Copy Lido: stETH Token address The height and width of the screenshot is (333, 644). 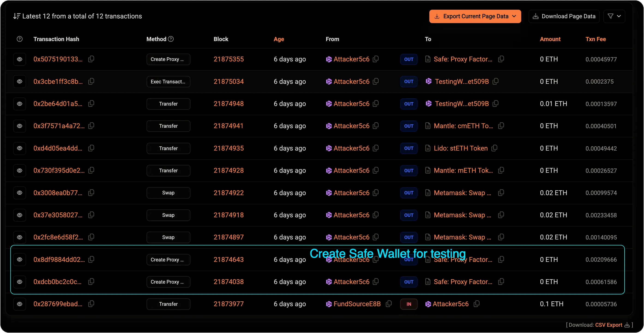point(494,148)
